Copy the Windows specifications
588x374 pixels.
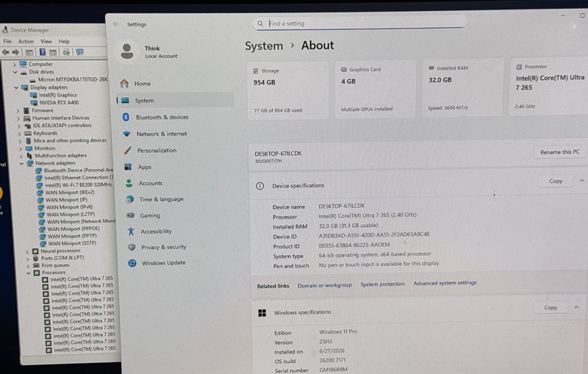[x=550, y=307]
